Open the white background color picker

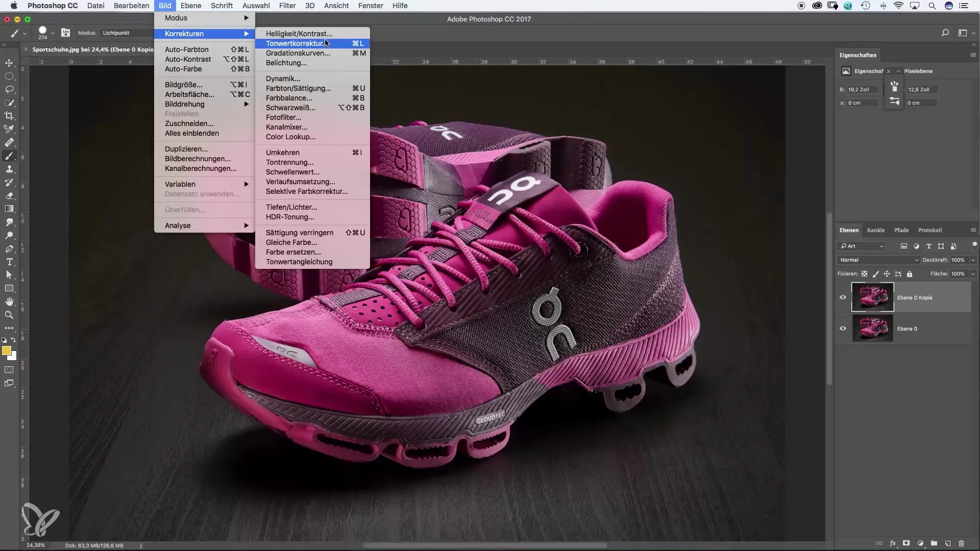coord(14,357)
